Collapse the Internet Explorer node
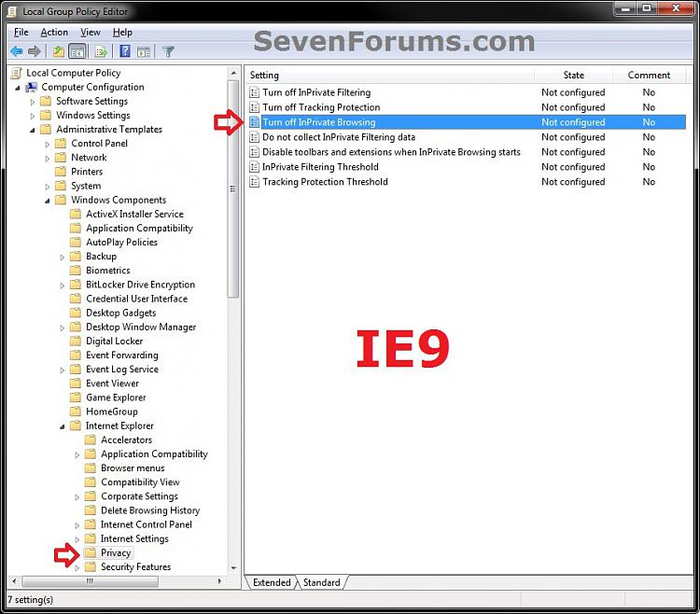The height and width of the screenshot is (614, 700). (x=62, y=426)
